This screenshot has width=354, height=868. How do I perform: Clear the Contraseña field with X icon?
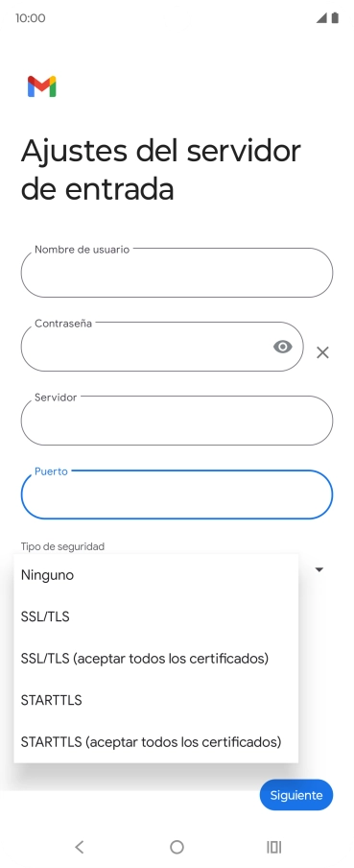coord(322,352)
